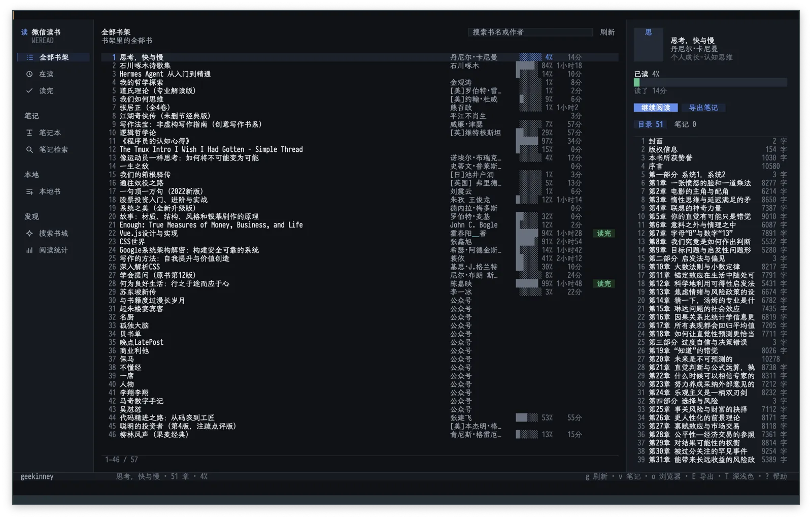812x519 pixels.
Task: Click the notebook icon beside 笔记本
Action: click(29, 133)
